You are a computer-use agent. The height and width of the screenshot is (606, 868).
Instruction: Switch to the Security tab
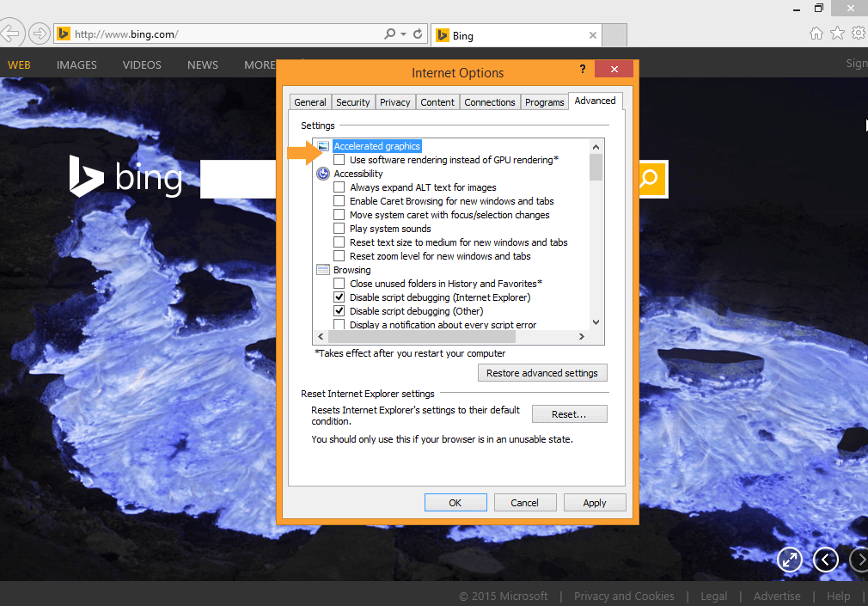click(x=352, y=102)
